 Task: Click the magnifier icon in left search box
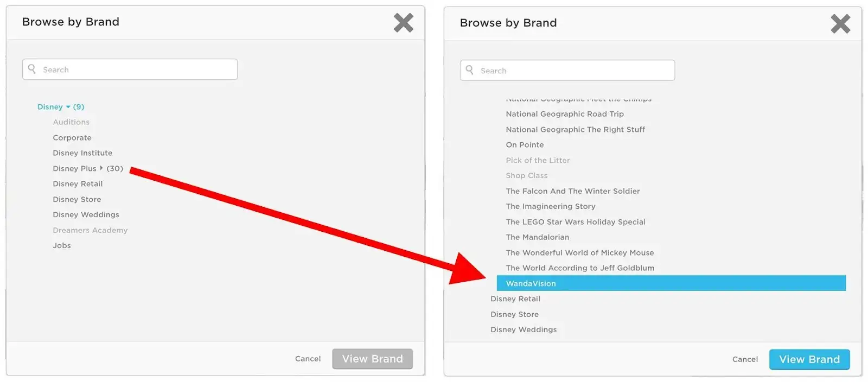point(32,69)
